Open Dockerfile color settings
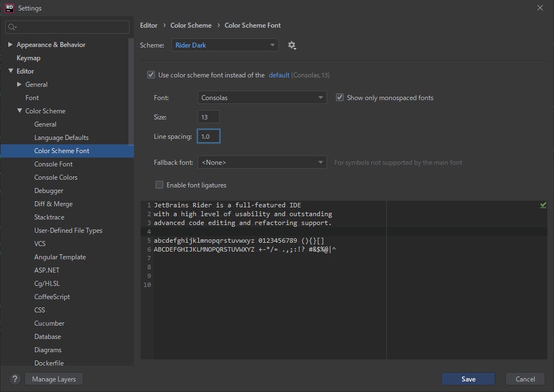The height and width of the screenshot is (392, 554). [49, 363]
